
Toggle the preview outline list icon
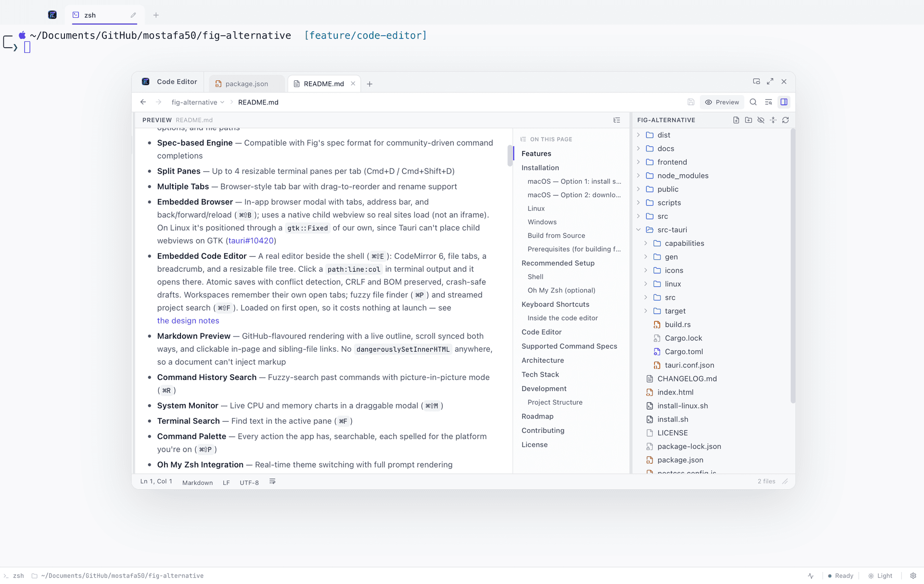617,120
